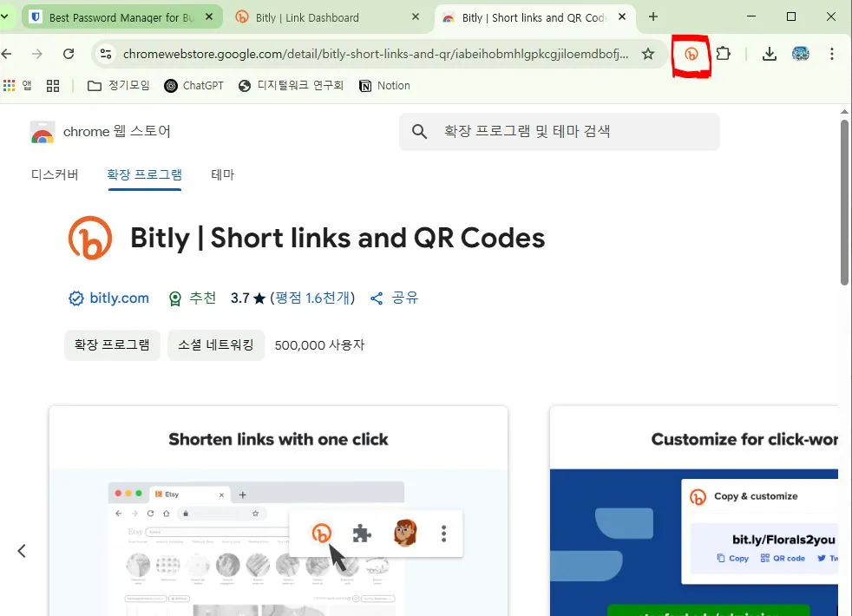Click the verified badge next to bitly.com
852x616 pixels.
(76, 298)
